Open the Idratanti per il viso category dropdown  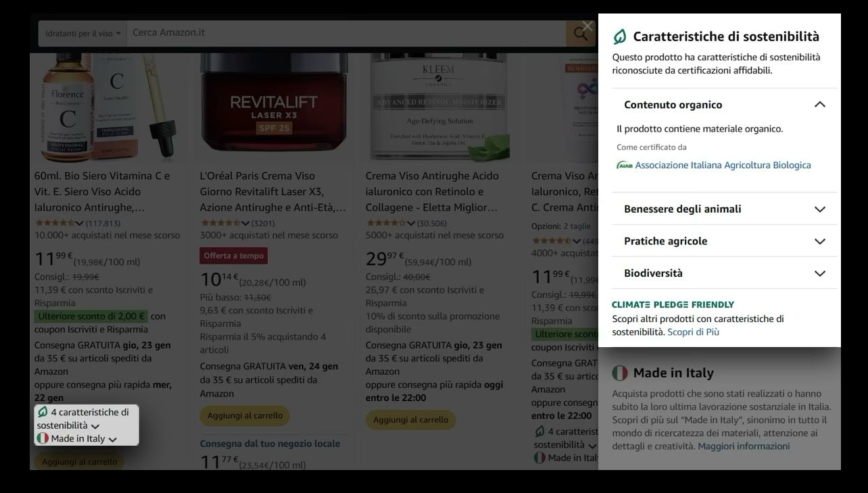[x=82, y=33]
